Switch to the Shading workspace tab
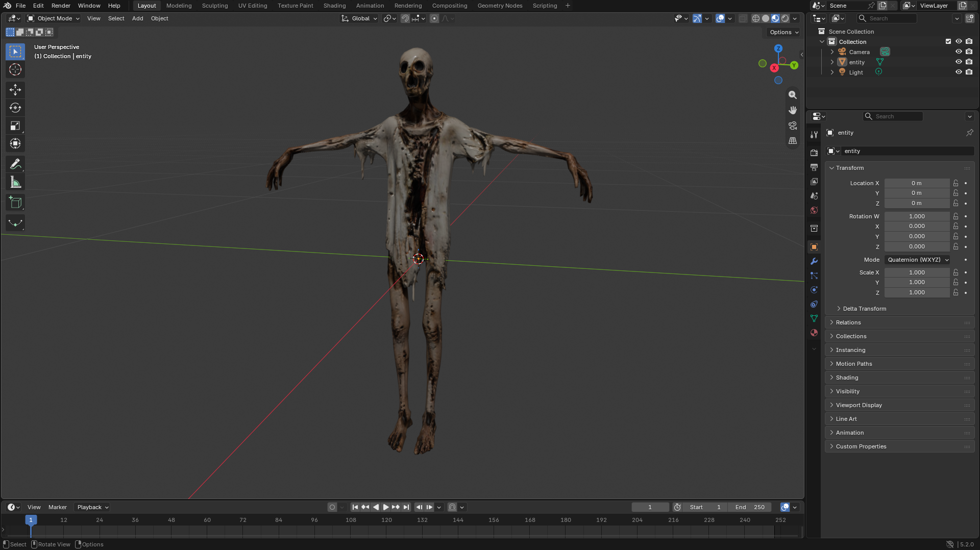Image resolution: width=980 pixels, height=550 pixels. tap(334, 6)
